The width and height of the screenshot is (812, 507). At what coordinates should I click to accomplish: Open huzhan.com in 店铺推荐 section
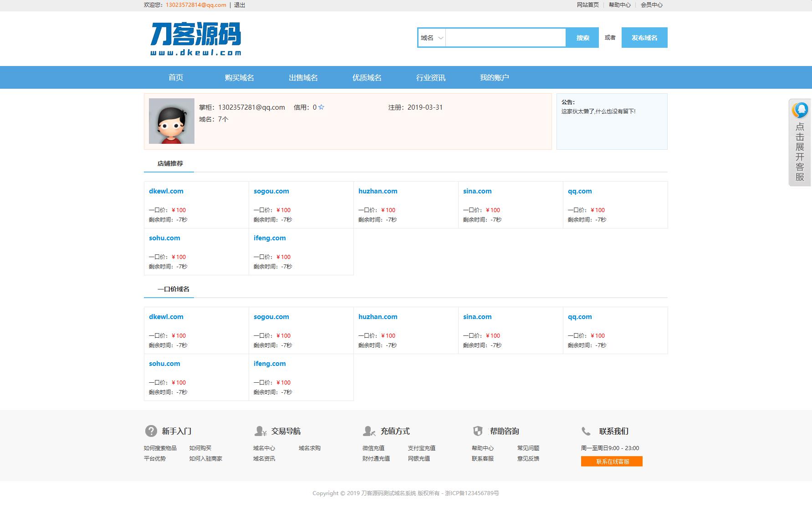click(378, 191)
